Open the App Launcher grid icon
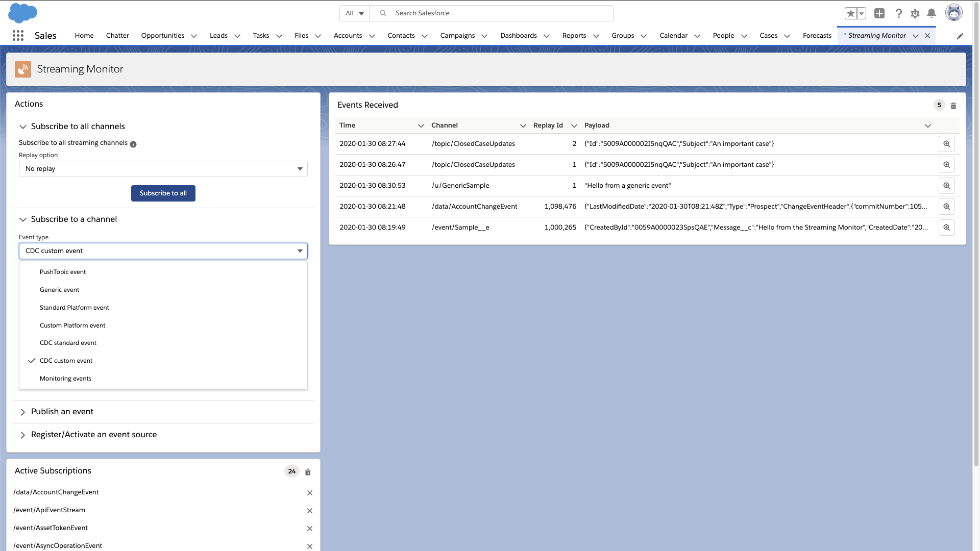 click(18, 35)
